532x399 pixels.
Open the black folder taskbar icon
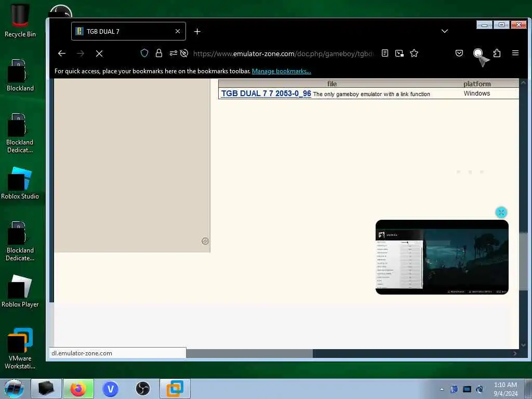coord(46,389)
